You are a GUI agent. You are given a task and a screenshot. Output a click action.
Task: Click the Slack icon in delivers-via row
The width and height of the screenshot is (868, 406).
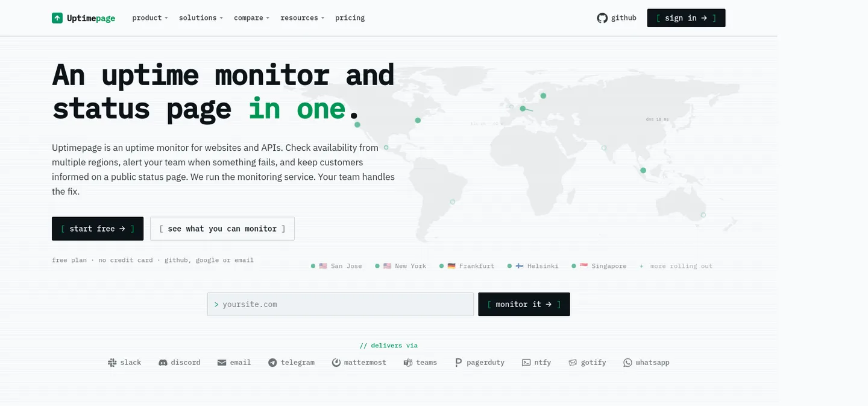[112, 363]
